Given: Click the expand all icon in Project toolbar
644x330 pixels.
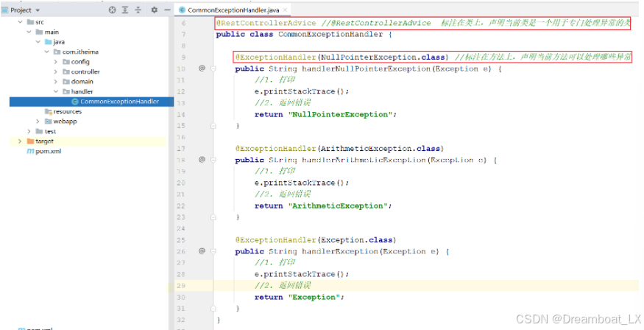Looking at the screenshot, I should point(125,10).
